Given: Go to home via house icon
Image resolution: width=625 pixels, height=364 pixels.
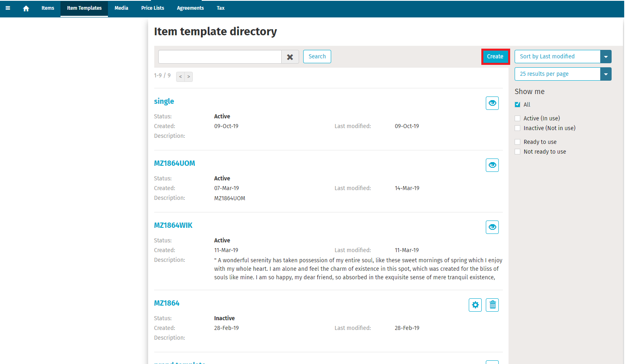Looking at the screenshot, I should pos(26,9).
